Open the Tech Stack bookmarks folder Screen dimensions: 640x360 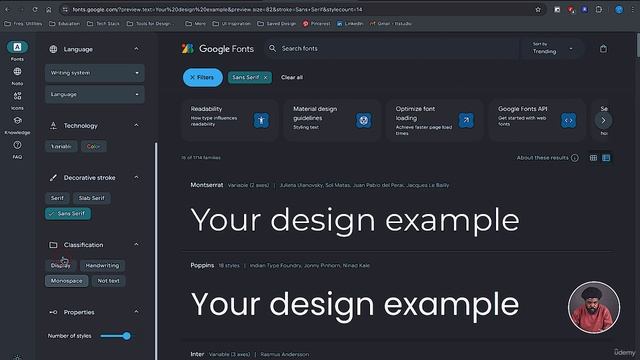tap(103, 24)
